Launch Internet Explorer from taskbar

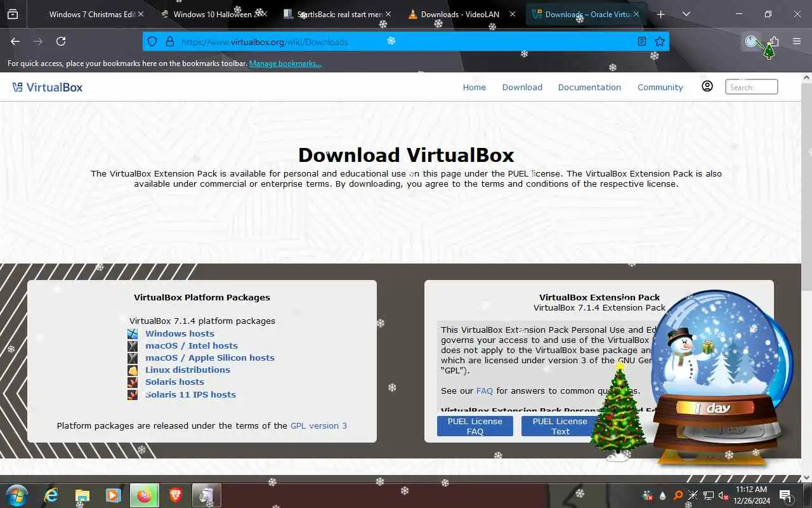tap(51, 495)
